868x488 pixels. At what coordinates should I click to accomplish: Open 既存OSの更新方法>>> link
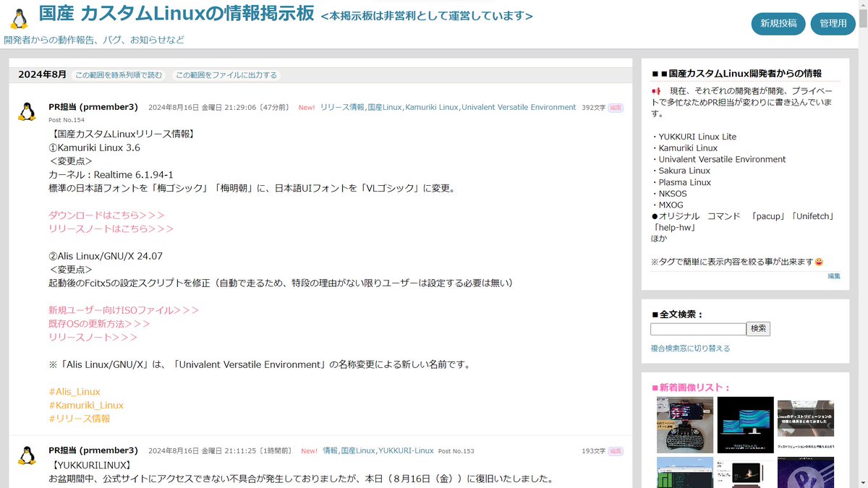99,324
